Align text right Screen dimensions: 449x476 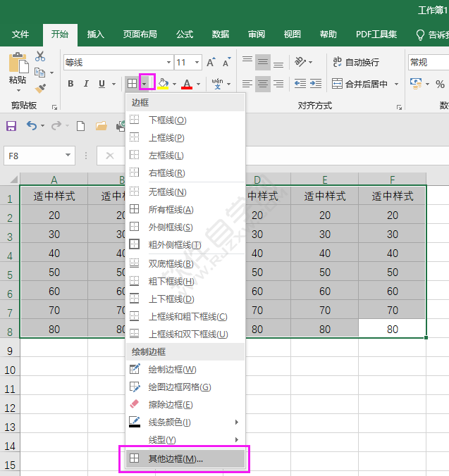point(278,84)
